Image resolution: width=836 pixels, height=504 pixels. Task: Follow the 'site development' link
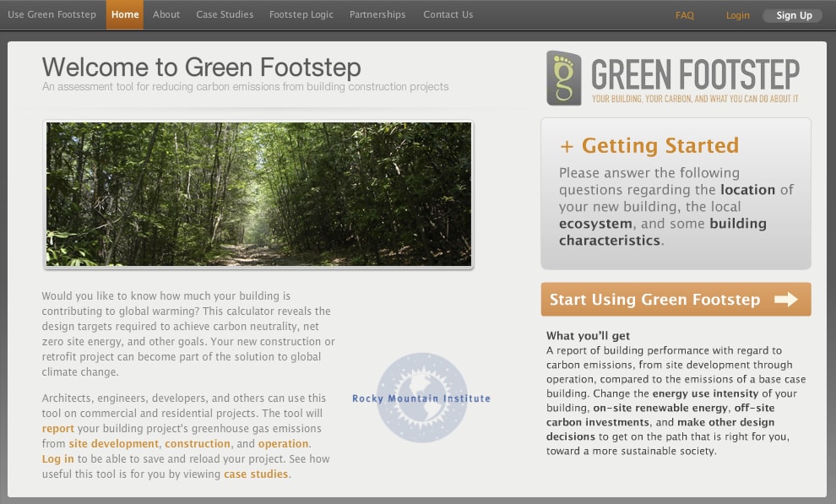[113, 443]
